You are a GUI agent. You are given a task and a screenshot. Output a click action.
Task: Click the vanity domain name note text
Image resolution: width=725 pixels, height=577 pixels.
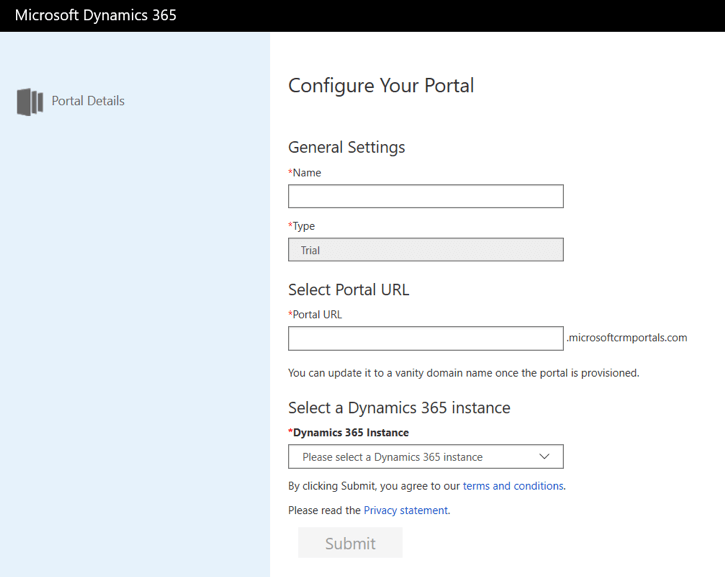pyautogui.click(x=463, y=373)
